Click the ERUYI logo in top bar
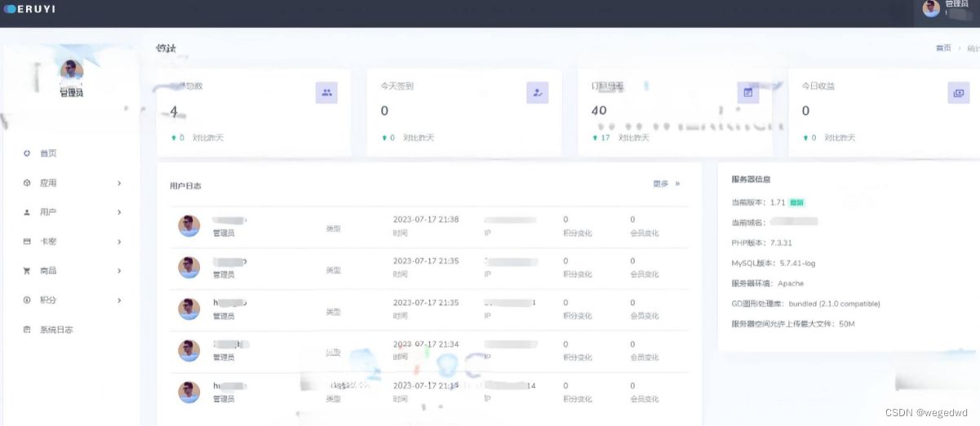 point(30,8)
